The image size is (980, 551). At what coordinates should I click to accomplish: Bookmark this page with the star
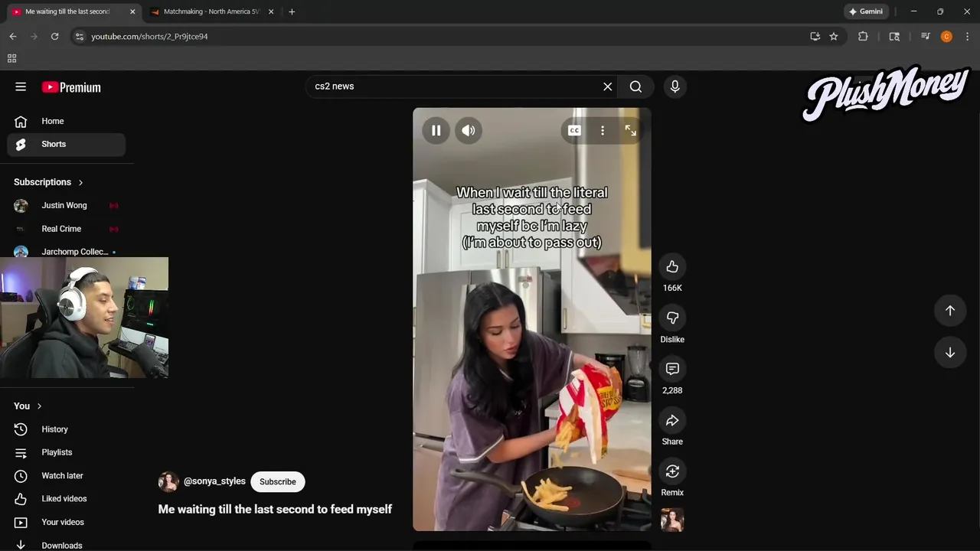point(834,36)
